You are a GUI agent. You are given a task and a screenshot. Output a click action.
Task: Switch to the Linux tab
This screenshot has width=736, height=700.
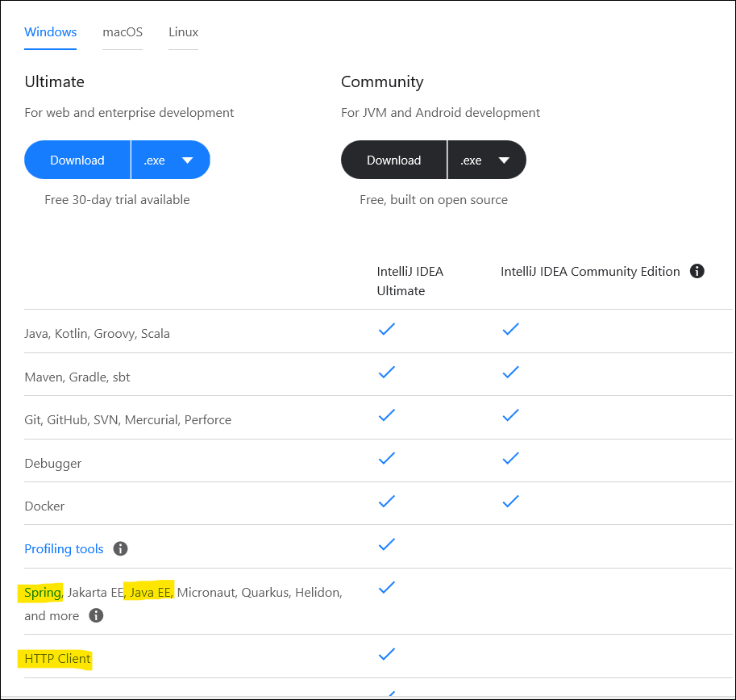tap(183, 32)
